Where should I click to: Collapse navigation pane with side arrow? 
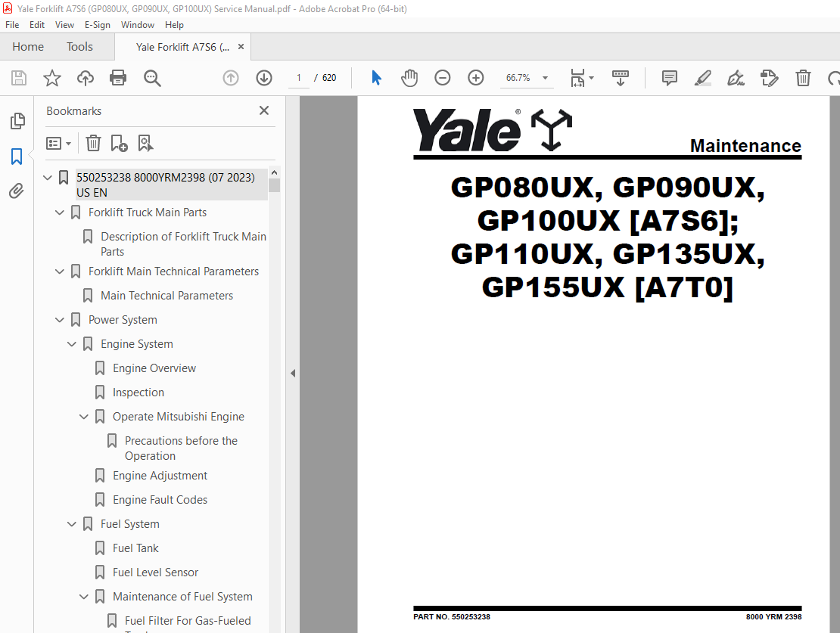point(293,374)
